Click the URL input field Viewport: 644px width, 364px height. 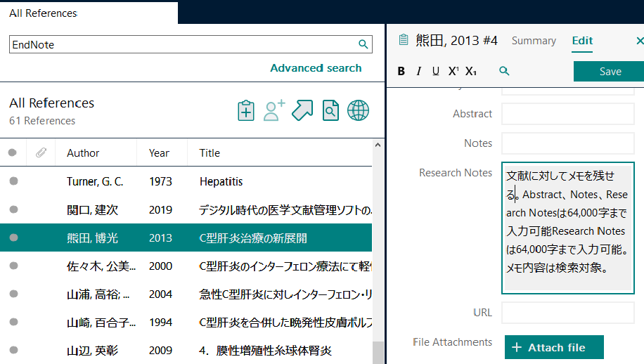pyautogui.click(x=567, y=313)
